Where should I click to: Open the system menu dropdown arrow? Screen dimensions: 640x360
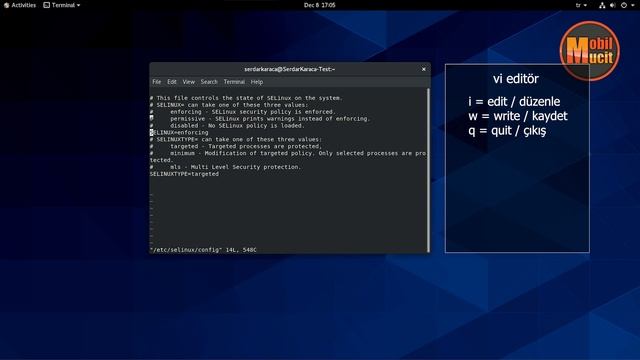pyautogui.click(x=633, y=5)
